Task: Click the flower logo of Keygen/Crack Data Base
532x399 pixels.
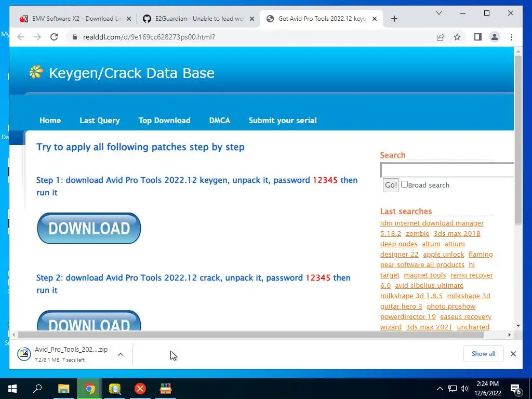Action: 36,72
